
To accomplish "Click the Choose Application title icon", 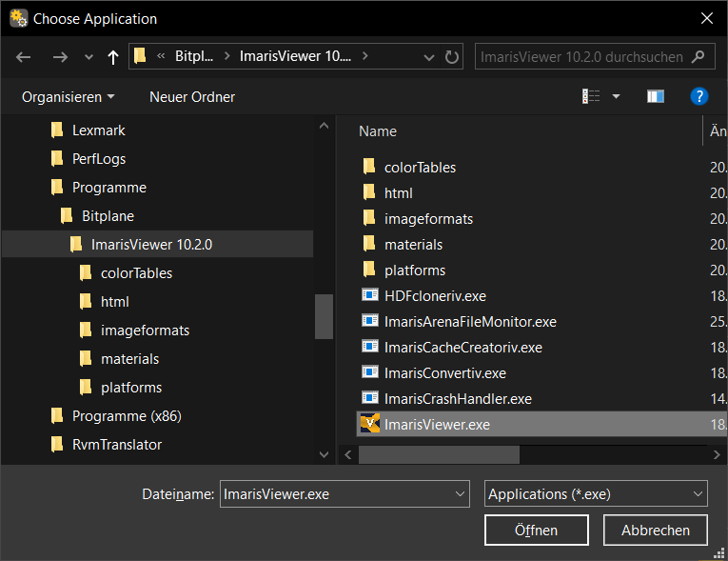I will pyautogui.click(x=19, y=19).
